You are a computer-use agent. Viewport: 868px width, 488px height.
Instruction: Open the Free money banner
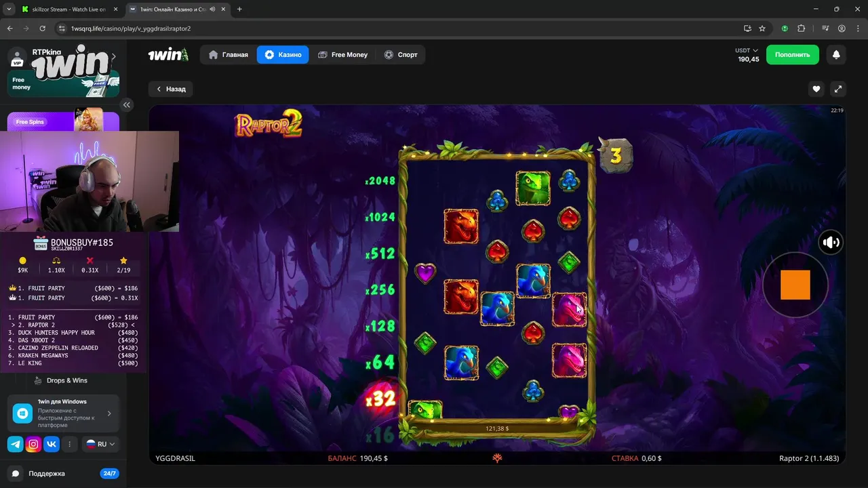[64, 83]
